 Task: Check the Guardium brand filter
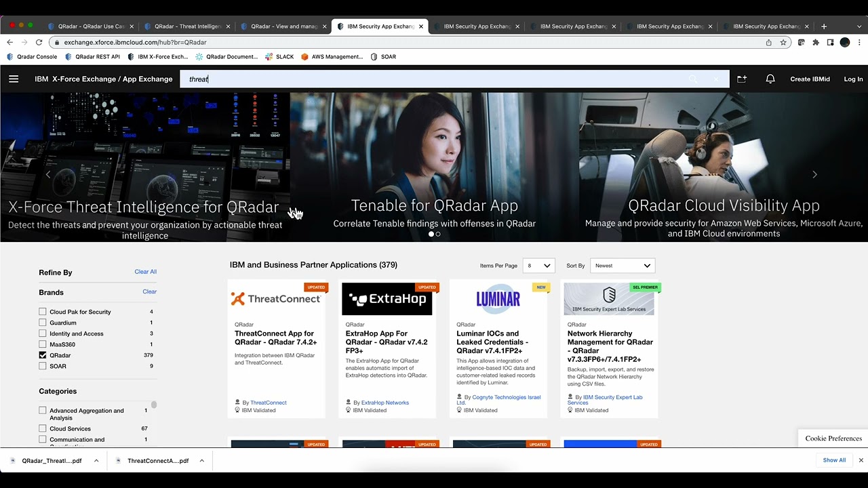click(x=43, y=323)
